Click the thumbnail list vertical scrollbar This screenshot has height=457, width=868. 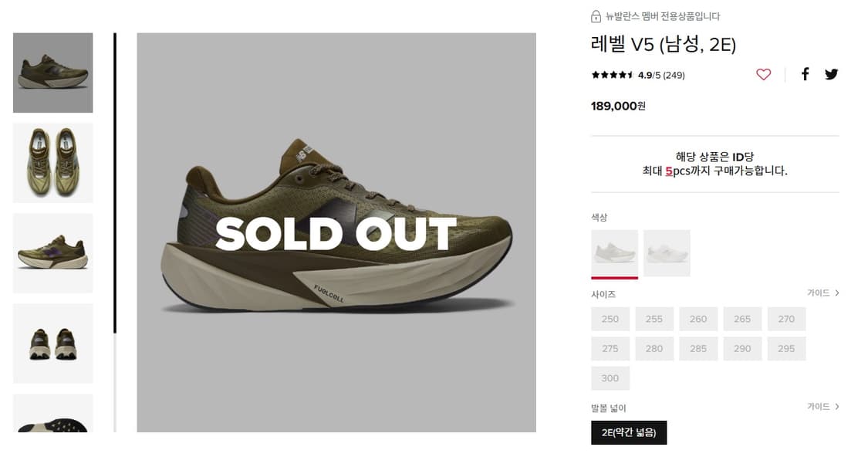[x=115, y=232]
